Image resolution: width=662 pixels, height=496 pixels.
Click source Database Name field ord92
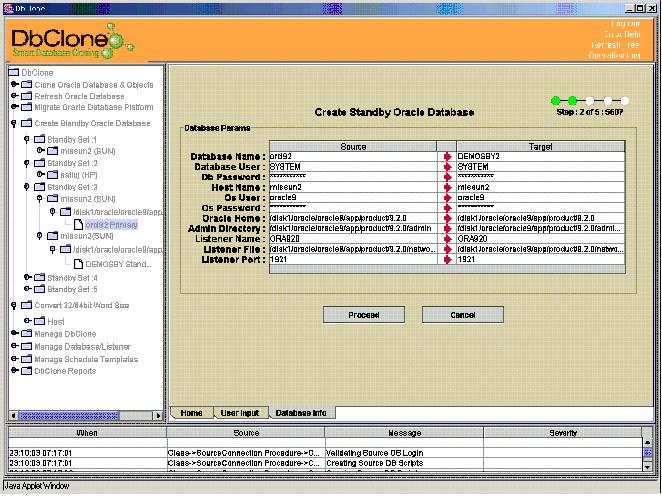click(x=353, y=157)
